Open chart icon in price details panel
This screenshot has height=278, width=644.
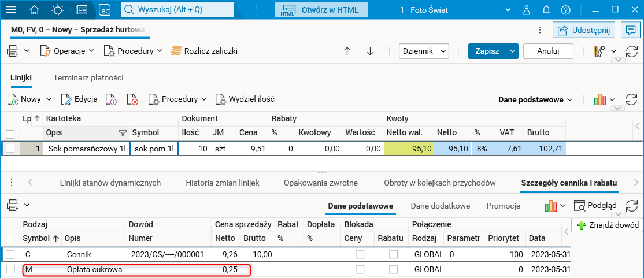coord(551,206)
